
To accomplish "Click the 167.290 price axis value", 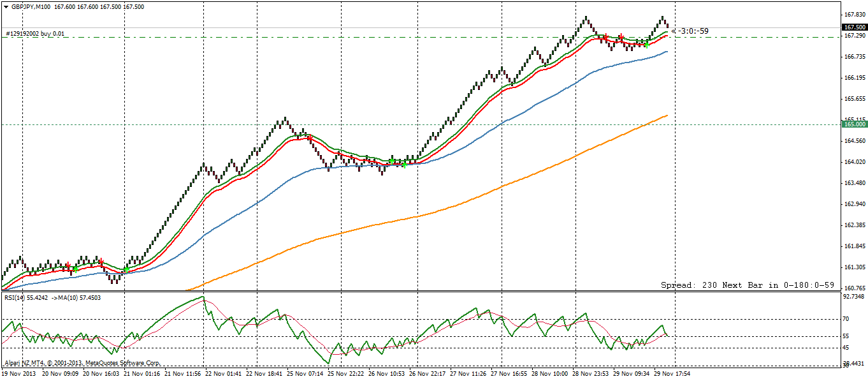I will pyautogui.click(x=854, y=36).
